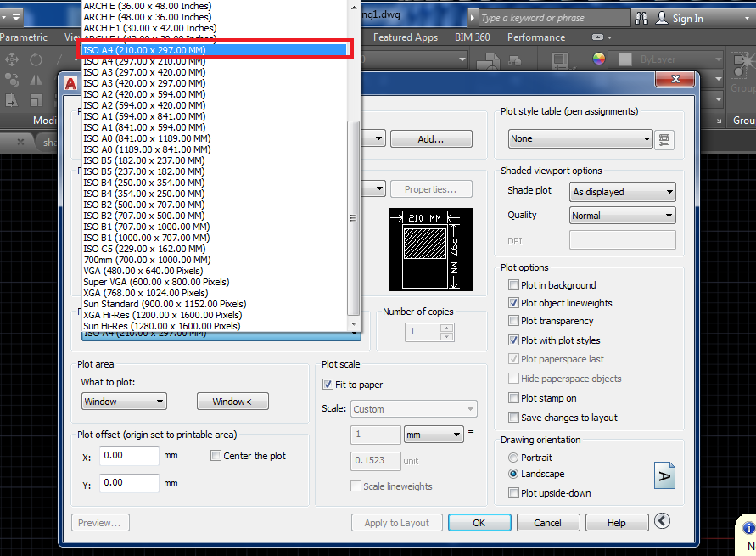
Task: Open plot style table editor icon
Action: [664, 140]
